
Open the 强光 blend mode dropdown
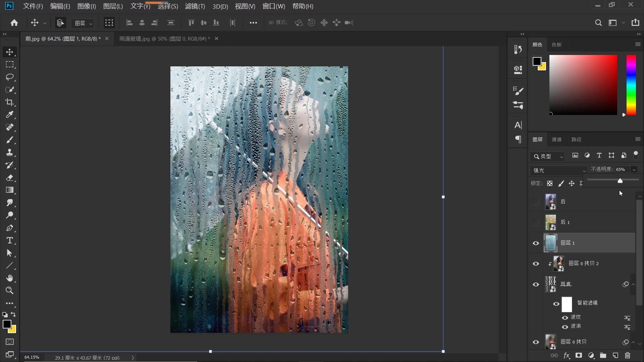tap(558, 170)
